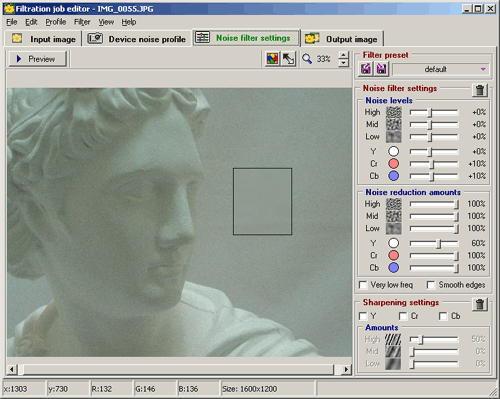Click the save filter preset icon

(x=381, y=69)
